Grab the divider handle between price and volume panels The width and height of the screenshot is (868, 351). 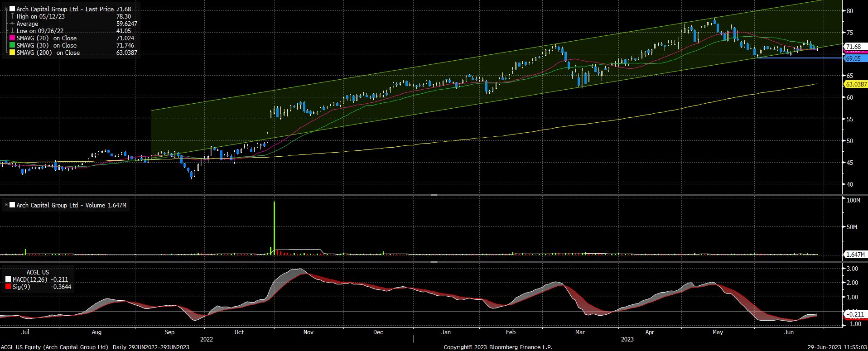coord(434,195)
